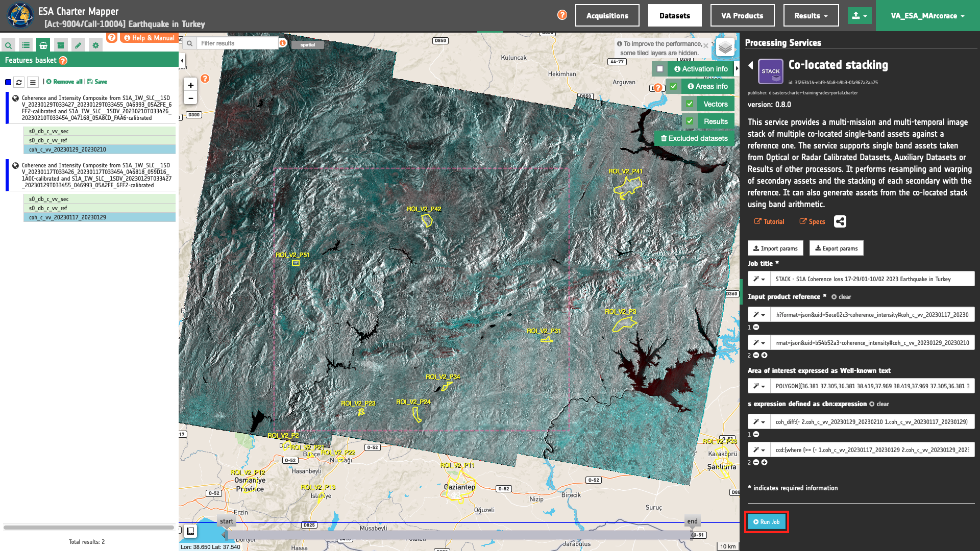980x551 pixels.
Task: Select the Features basket tab icon
Action: tap(43, 45)
